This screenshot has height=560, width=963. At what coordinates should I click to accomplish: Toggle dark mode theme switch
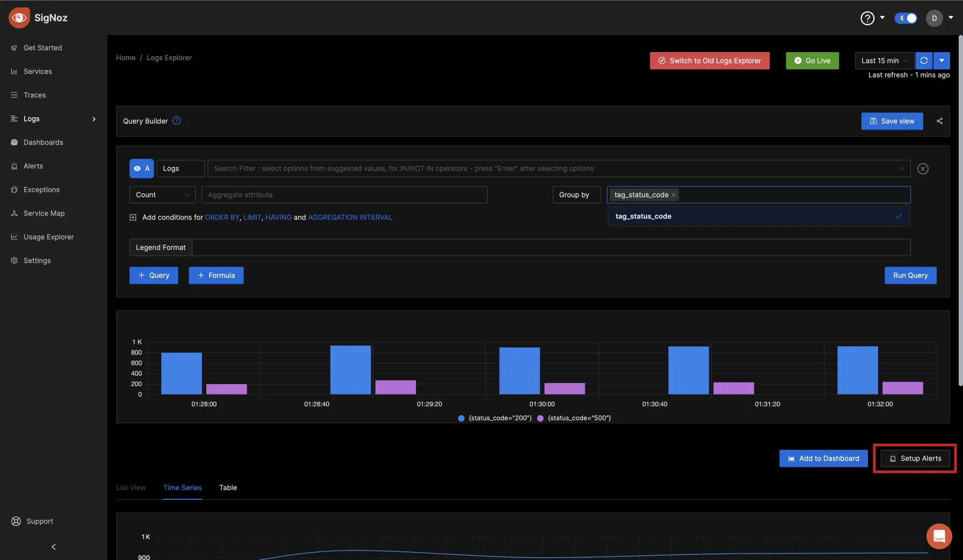tap(905, 18)
